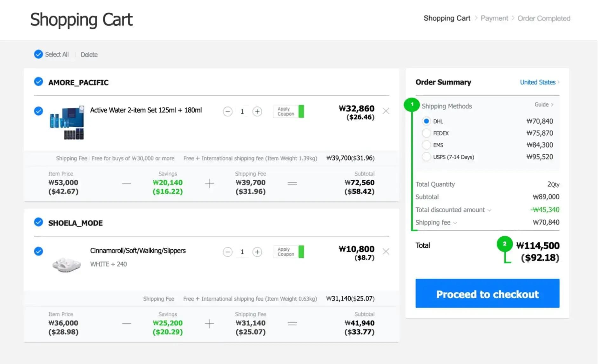
Task: Remove Active Water set using the X icon
Action: [x=386, y=111]
